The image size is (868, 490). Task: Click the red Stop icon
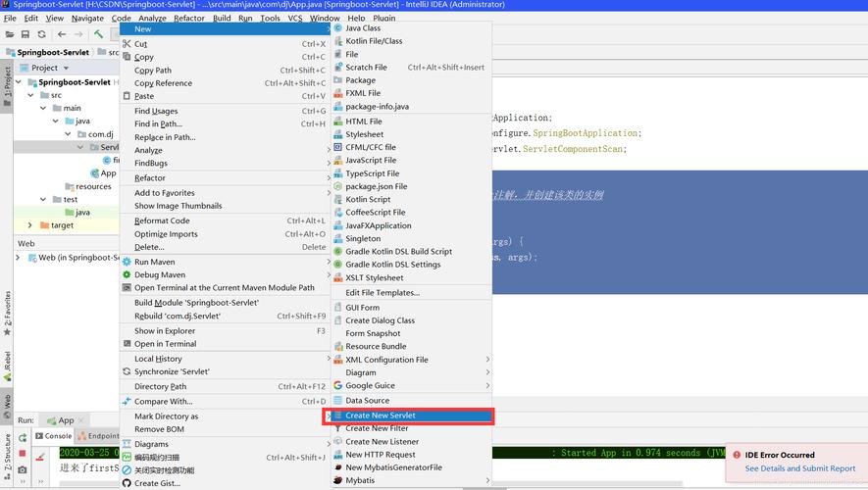(23, 454)
